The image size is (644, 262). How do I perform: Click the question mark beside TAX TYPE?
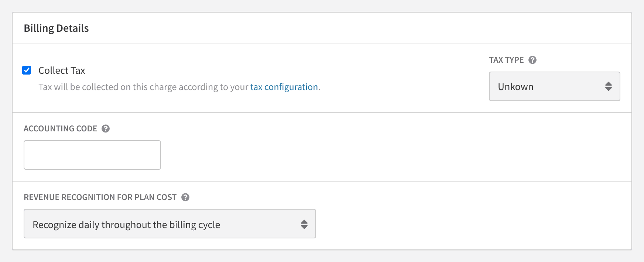pos(532,60)
